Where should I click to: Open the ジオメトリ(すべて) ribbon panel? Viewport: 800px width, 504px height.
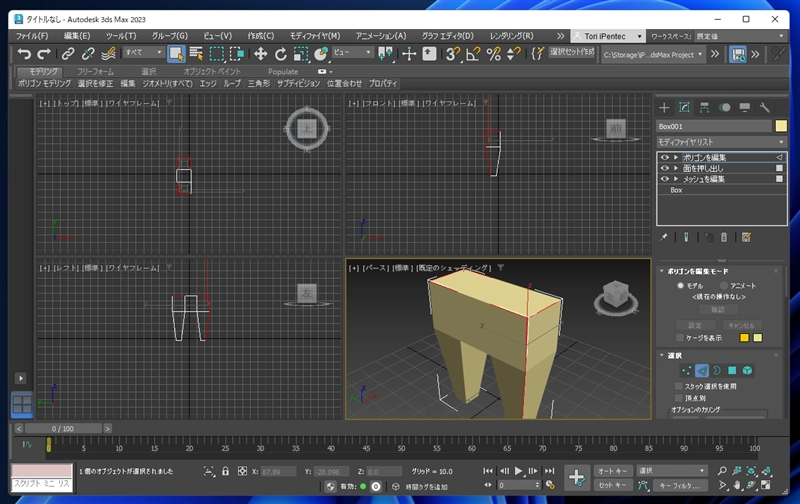pyautogui.click(x=167, y=83)
